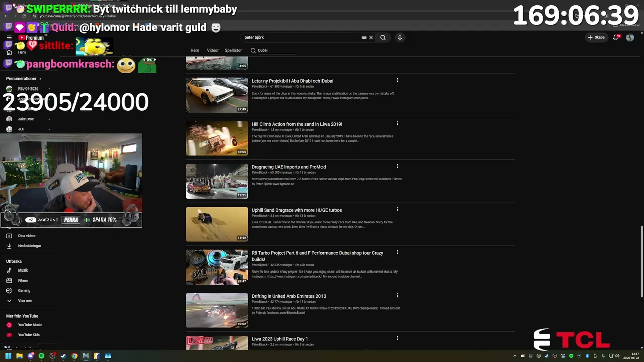Open the JLC subscription channel
This screenshot has height=362, width=644.
pyautogui.click(x=21, y=129)
